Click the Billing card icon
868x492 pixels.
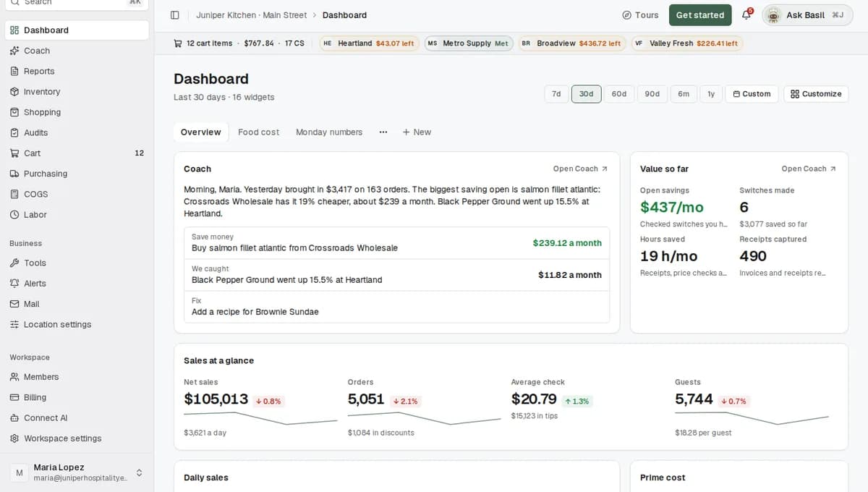[x=14, y=397]
